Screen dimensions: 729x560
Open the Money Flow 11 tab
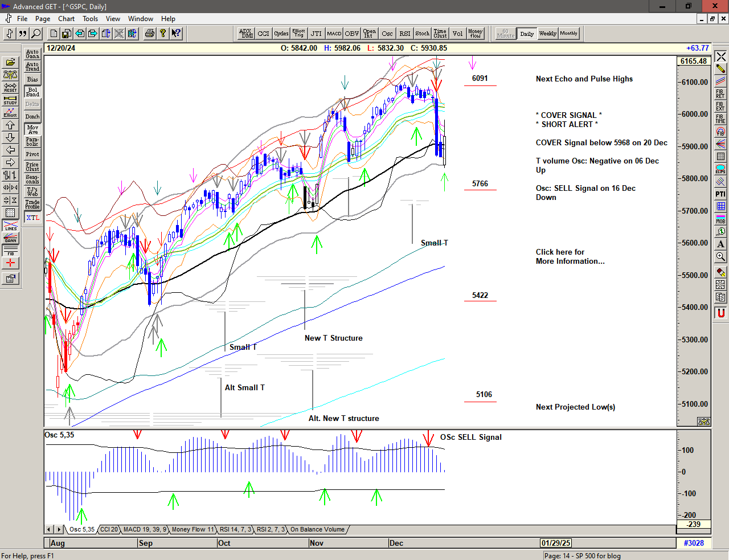tap(193, 530)
